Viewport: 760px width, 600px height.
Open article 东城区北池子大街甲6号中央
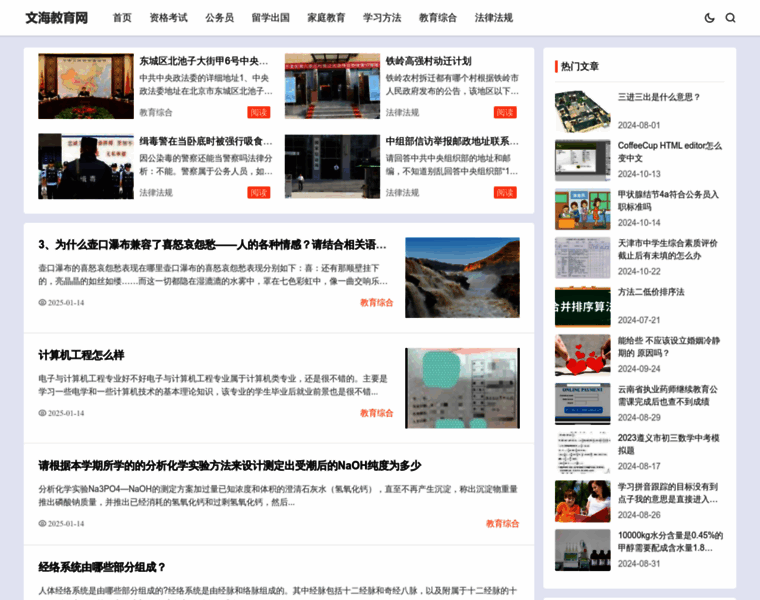click(204, 61)
